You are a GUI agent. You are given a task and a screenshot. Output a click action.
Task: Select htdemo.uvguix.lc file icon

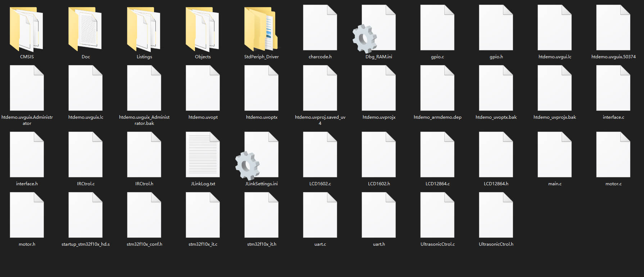coord(85,88)
